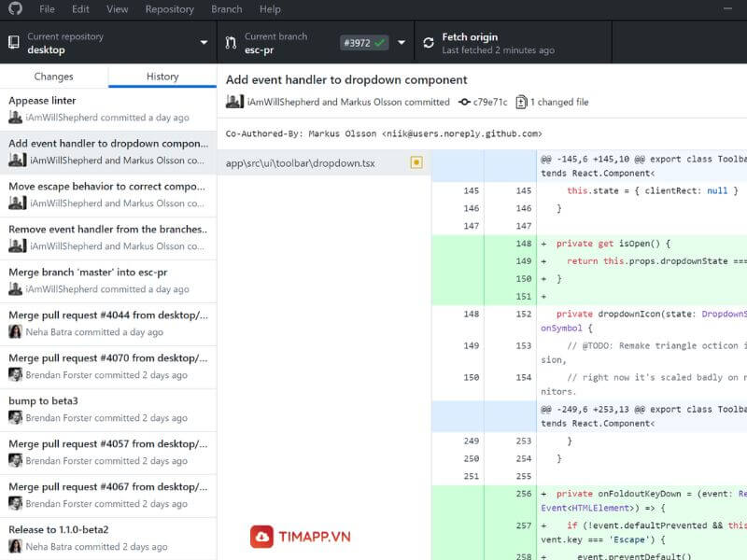Select Merge branch 'master' into esc-pr commit
Image resolution: width=747 pixels, height=560 pixels.
click(x=108, y=281)
